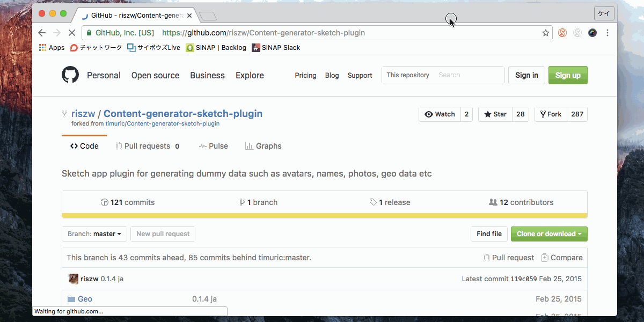Open Personal navigation item

[x=104, y=75]
